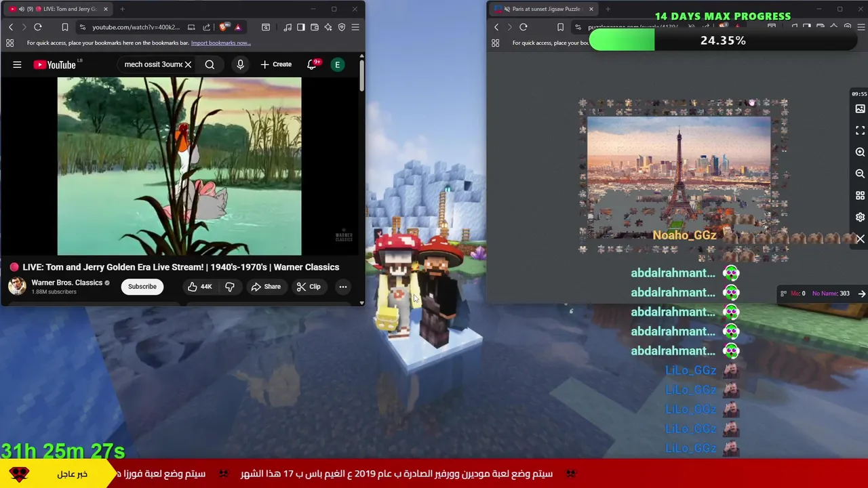868x488 pixels.
Task: Go back in the YouTube browser window
Action: 11,27
